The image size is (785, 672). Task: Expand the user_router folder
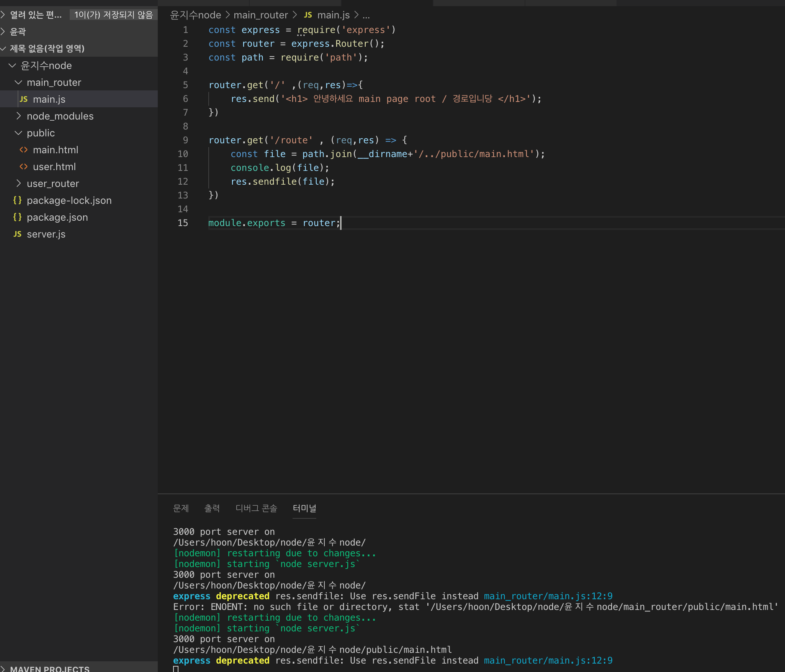pos(18,184)
